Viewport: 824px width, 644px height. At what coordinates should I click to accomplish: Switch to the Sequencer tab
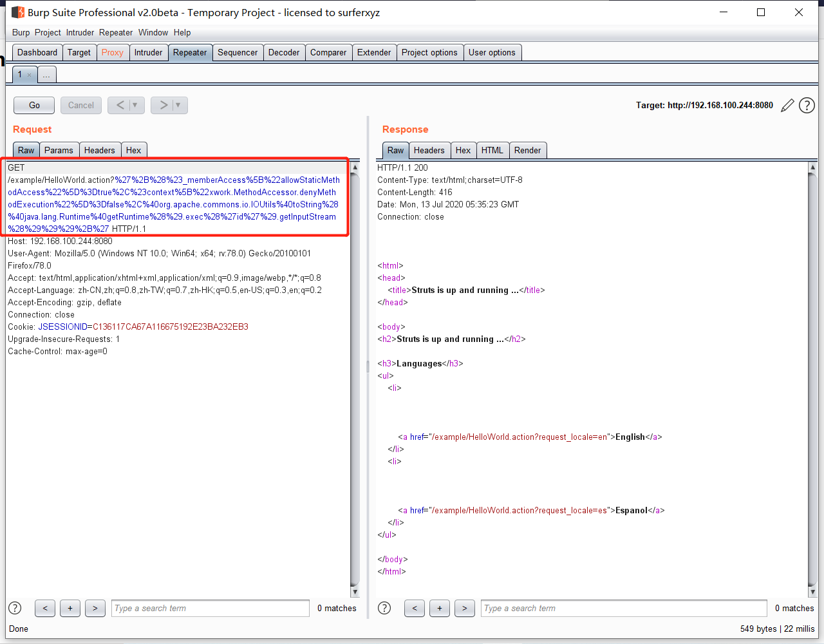point(238,52)
